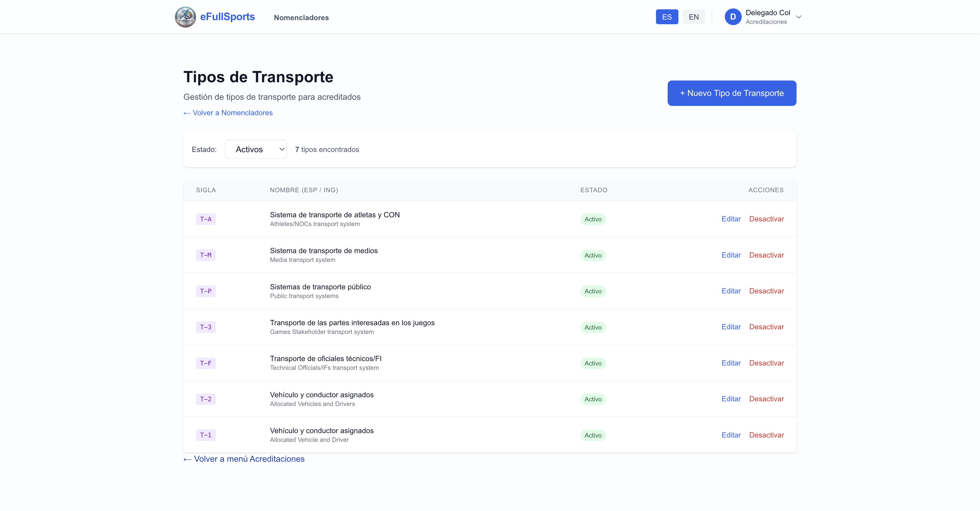Expand the Delegado Col user menu chevron
The width and height of the screenshot is (980, 511).
[799, 17]
